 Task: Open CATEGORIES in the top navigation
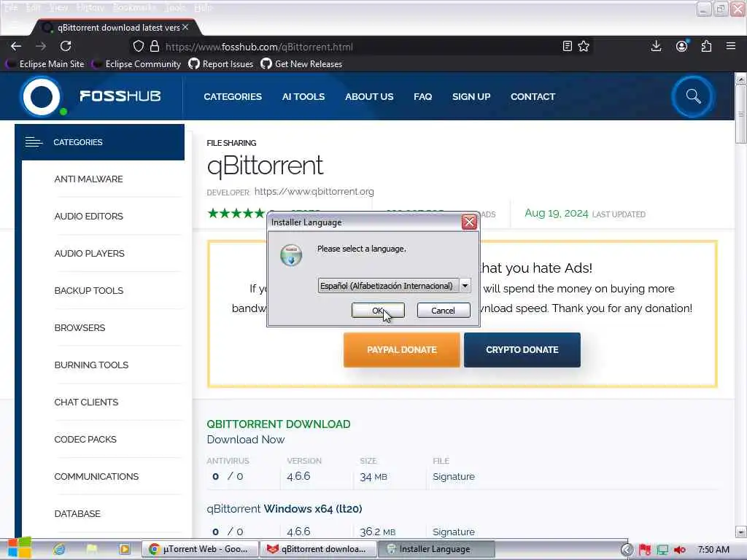tap(233, 97)
